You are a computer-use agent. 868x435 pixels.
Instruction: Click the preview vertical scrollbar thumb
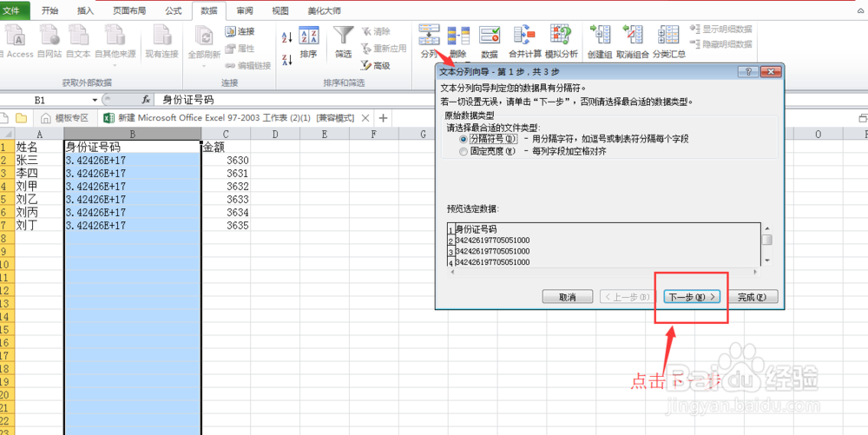[766, 240]
